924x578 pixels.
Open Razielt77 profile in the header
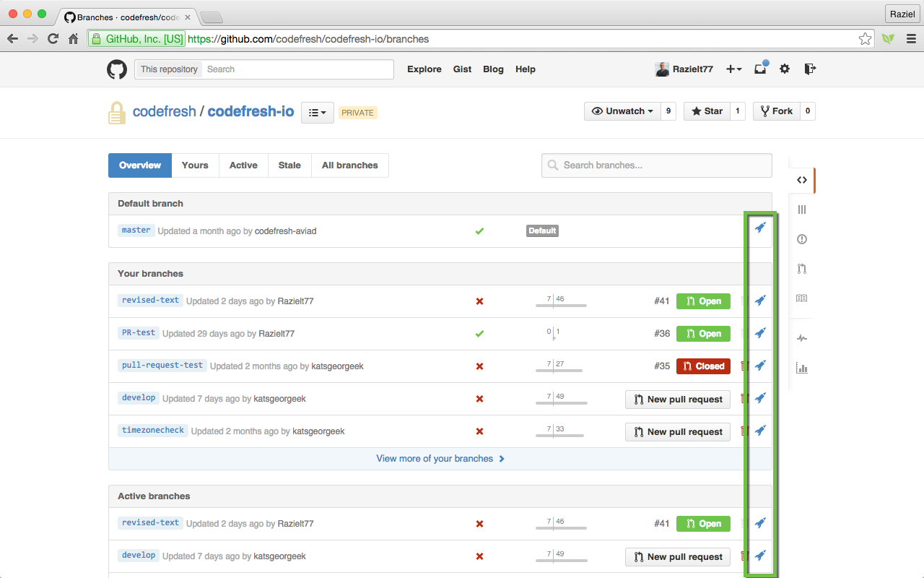click(x=684, y=69)
